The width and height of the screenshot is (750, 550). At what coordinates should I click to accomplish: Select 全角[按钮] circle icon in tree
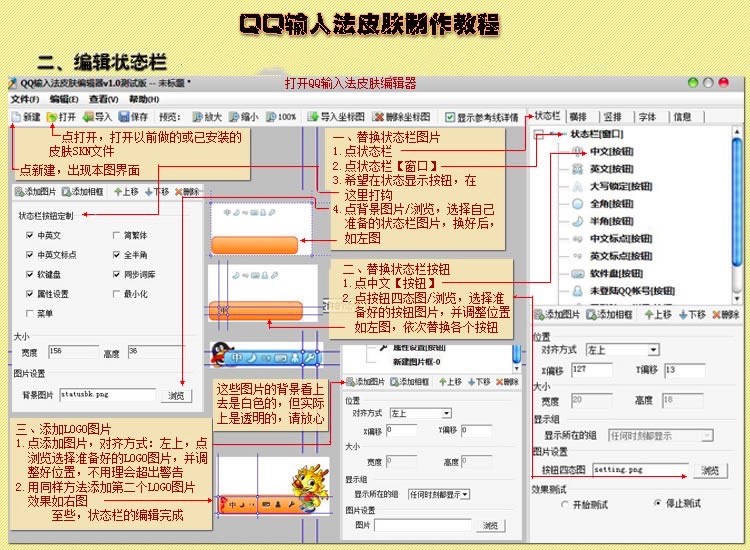click(578, 204)
